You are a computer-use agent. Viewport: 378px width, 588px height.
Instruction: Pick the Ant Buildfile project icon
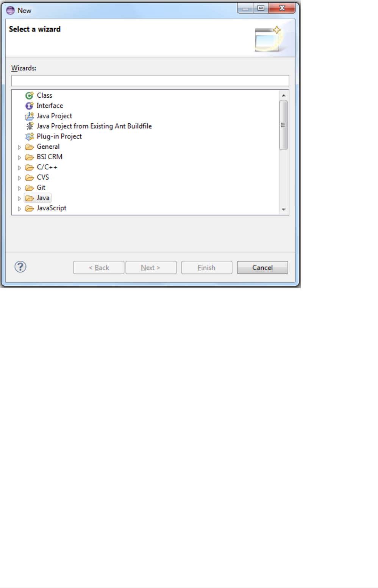(30, 126)
